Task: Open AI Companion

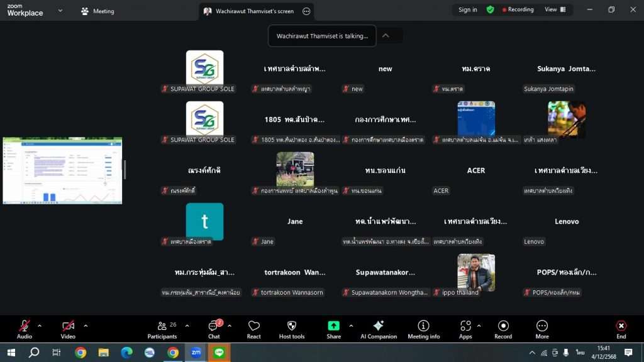Action: [x=378, y=329]
